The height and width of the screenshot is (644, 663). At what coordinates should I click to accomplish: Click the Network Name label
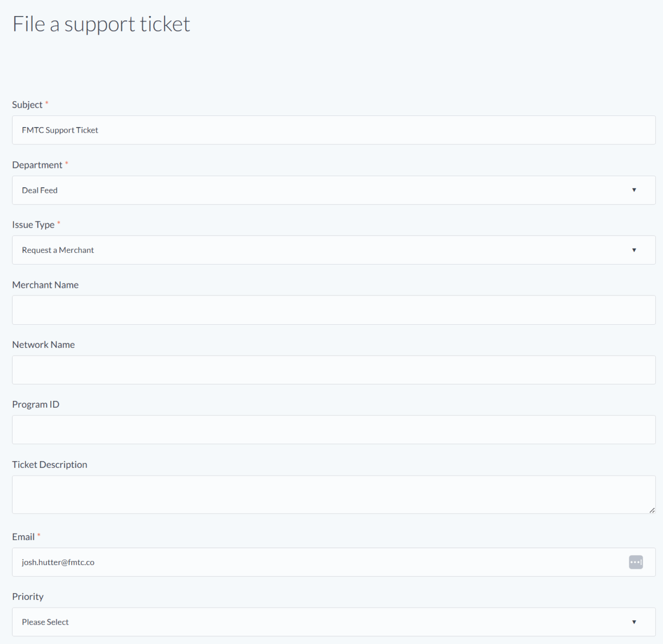click(43, 345)
